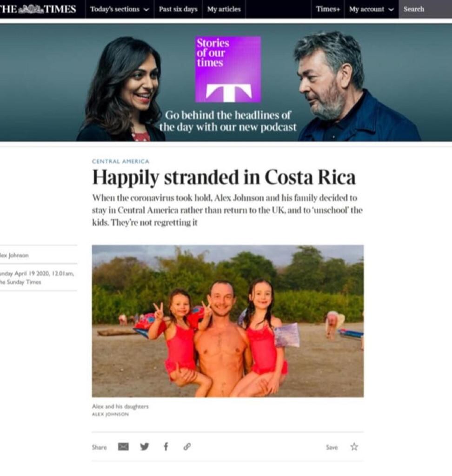Share article on Facebook icon
This screenshot has height=476, width=452.
coord(166,447)
